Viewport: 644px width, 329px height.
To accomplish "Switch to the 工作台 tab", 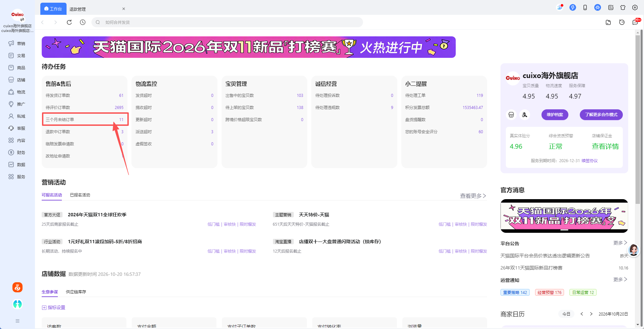I will (x=53, y=9).
